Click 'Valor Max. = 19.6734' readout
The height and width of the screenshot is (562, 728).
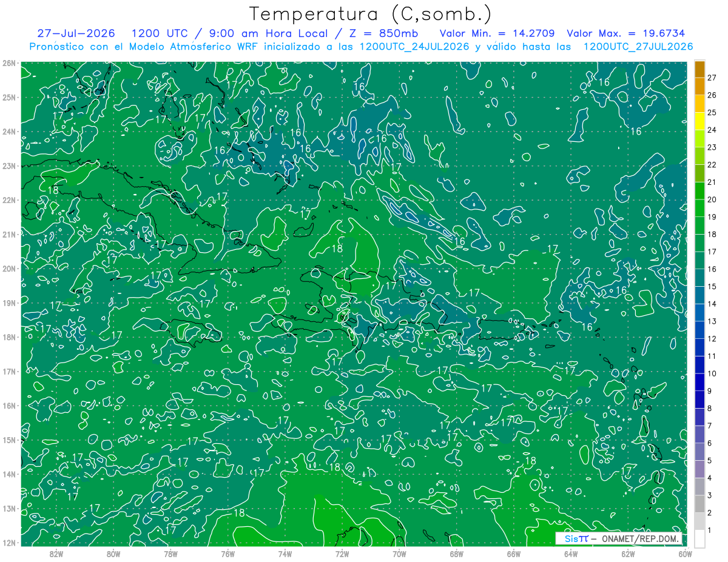(627, 33)
